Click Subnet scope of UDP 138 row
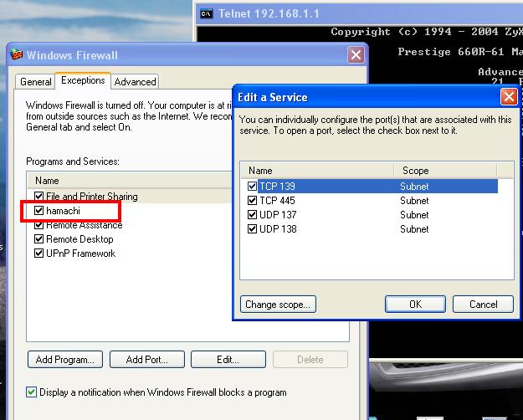The image size is (523, 420). [x=414, y=229]
